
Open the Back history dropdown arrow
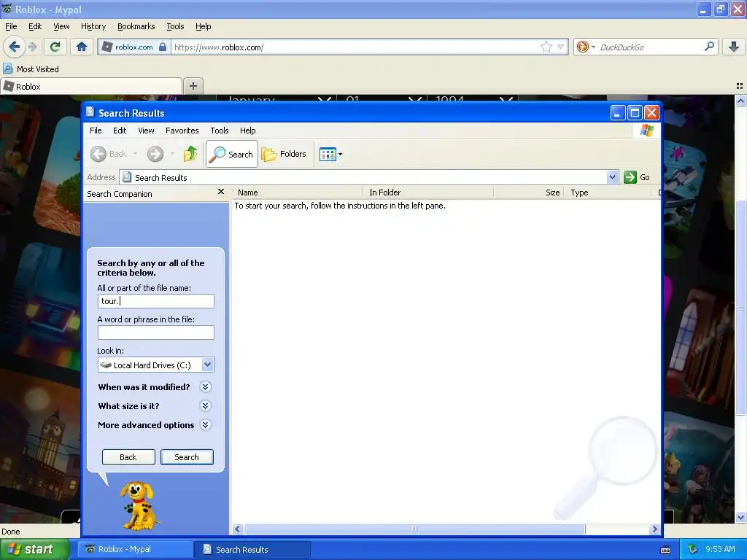135,154
